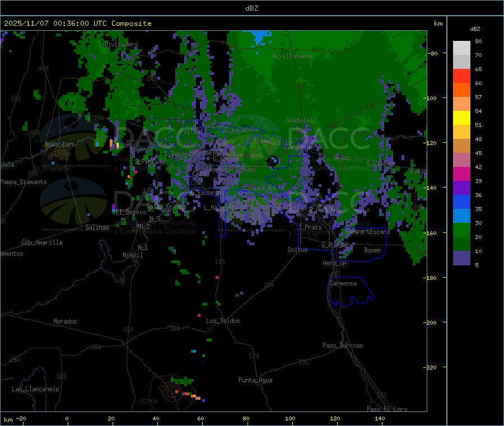Click the dBZ title at top
Image resolution: width=504 pixels, height=426 pixels.
coord(251,8)
